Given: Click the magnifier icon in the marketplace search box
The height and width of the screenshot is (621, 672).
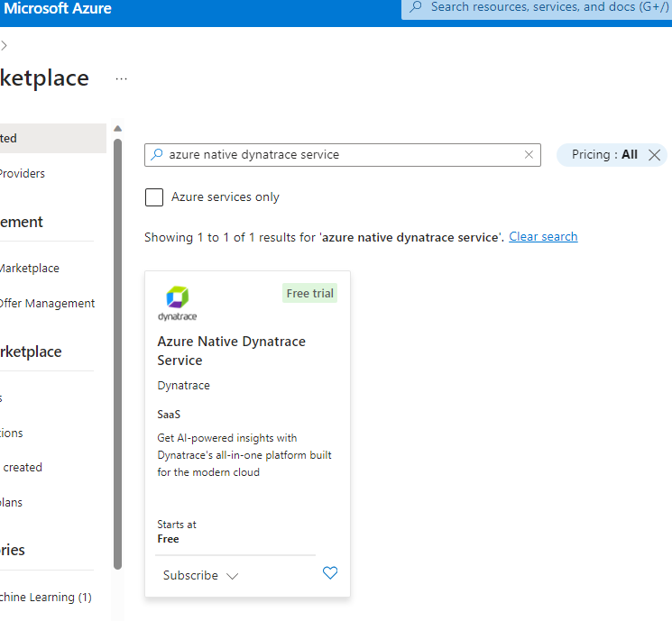Looking at the screenshot, I should [x=158, y=155].
